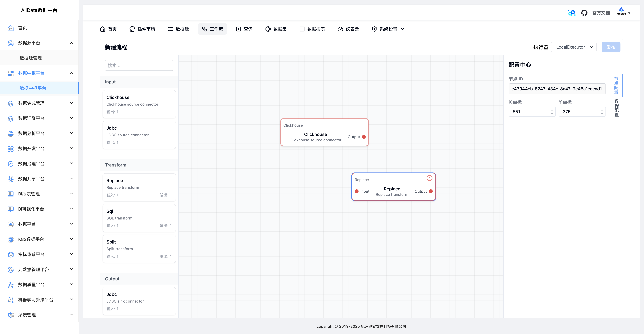
Task: Click the warning icon on Replace node
Action: click(x=429, y=178)
